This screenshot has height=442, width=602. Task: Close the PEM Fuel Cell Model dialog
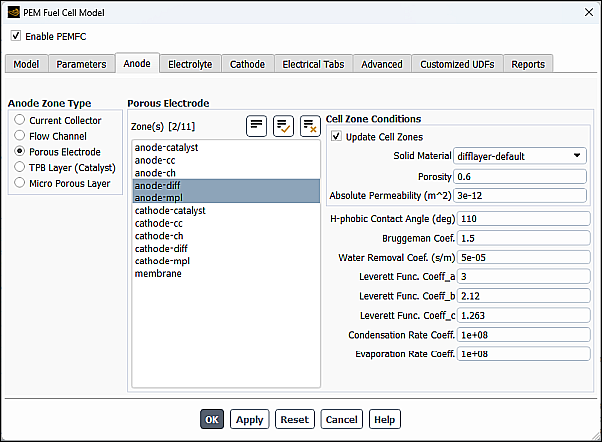click(589, 12)
